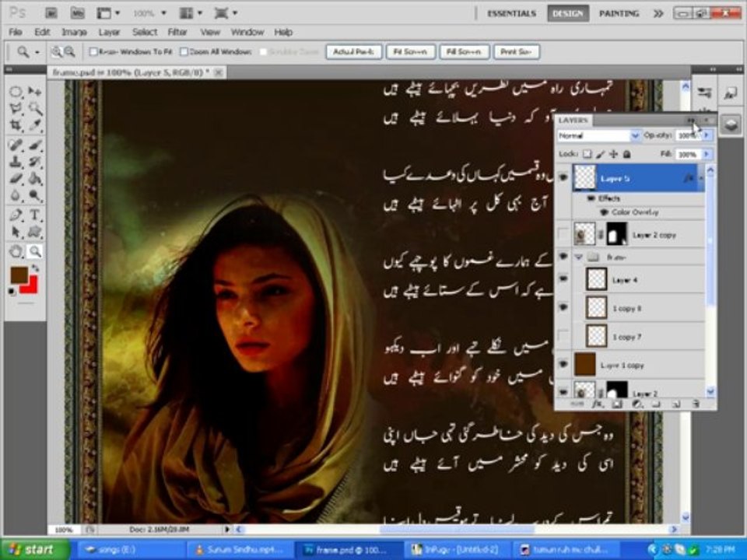Select the Eraser tool

pyautogui.click(x=16, y=179)
